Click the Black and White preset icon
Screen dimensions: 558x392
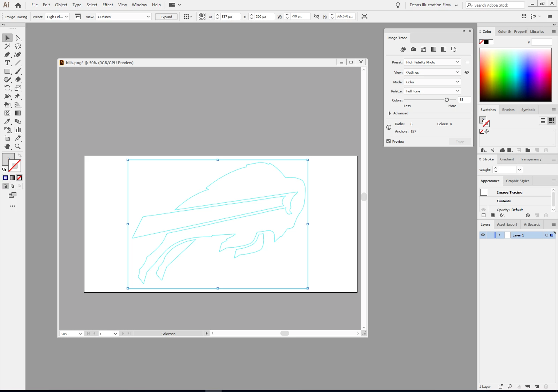444,49
